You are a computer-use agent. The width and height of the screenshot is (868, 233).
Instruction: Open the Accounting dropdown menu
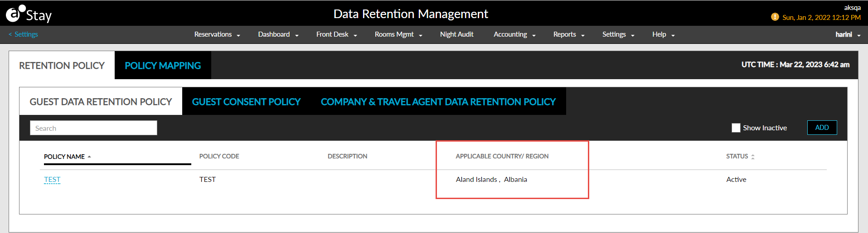tap(514, 35)
